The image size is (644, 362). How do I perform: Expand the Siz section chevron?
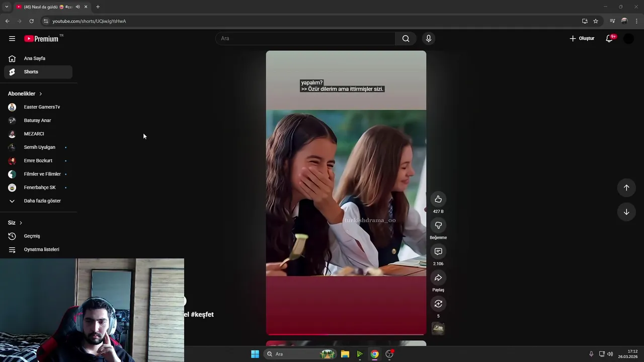[x=21, y=223]
